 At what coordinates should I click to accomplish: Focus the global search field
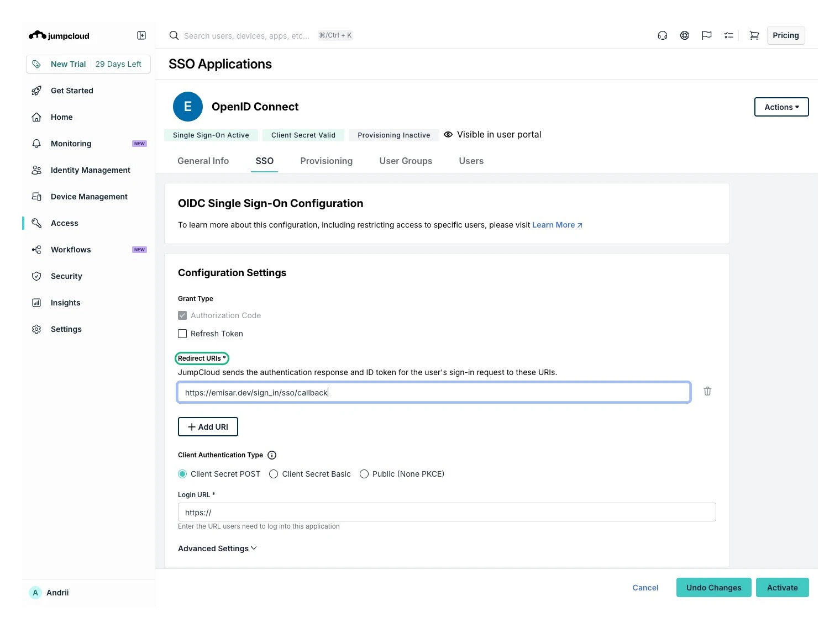tap(246, 35)
